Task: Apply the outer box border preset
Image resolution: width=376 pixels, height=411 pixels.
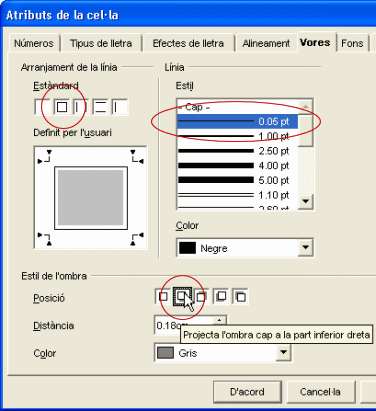Action: coord(62,107)
